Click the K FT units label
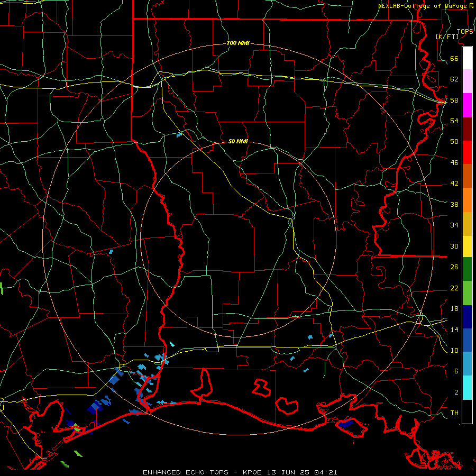476x476 pixels. (x=447, y=36)
